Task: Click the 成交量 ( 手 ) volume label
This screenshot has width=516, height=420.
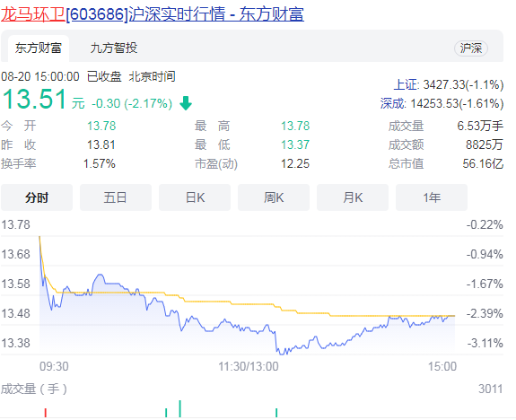Action: [34, 389]
